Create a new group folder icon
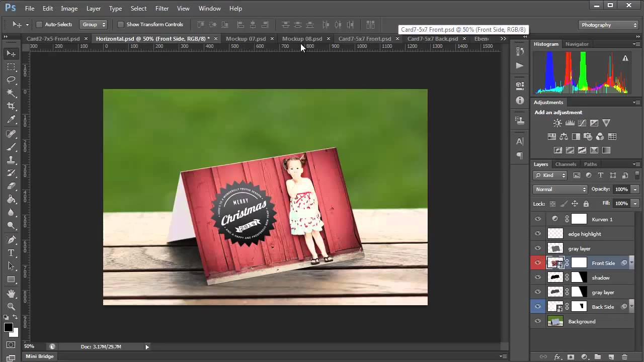 pos(598,357)
